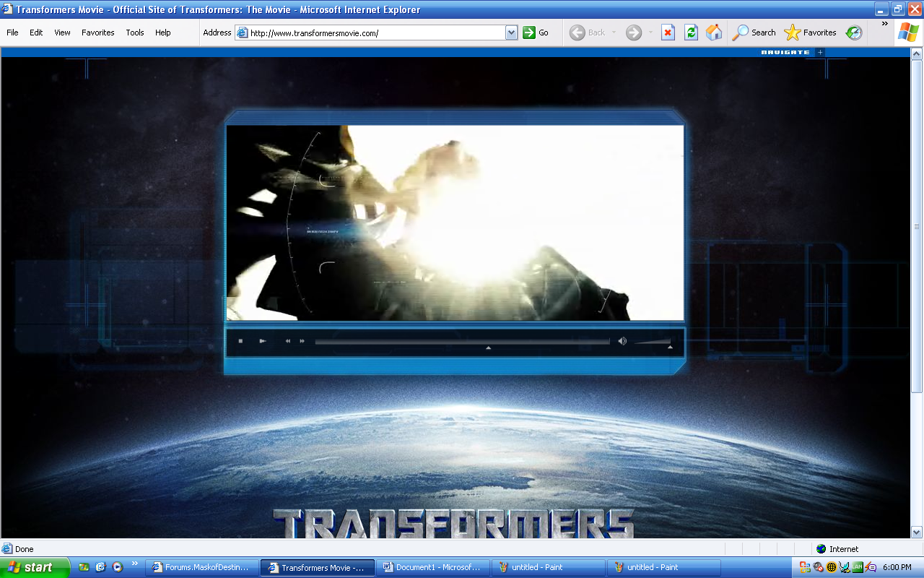Expand the NAVIGATE plus button
This screenshot has height=578, width=924.
click(820, 52)
